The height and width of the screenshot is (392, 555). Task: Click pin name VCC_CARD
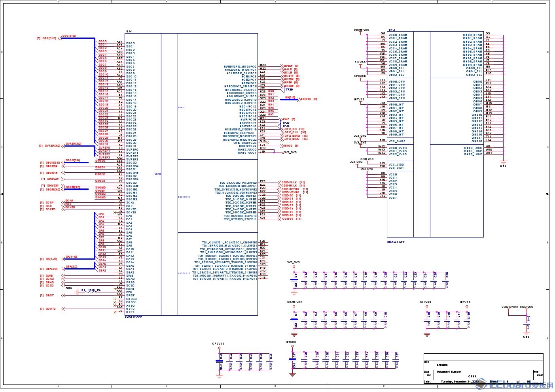pyautogui.click(x=397, y=141)
